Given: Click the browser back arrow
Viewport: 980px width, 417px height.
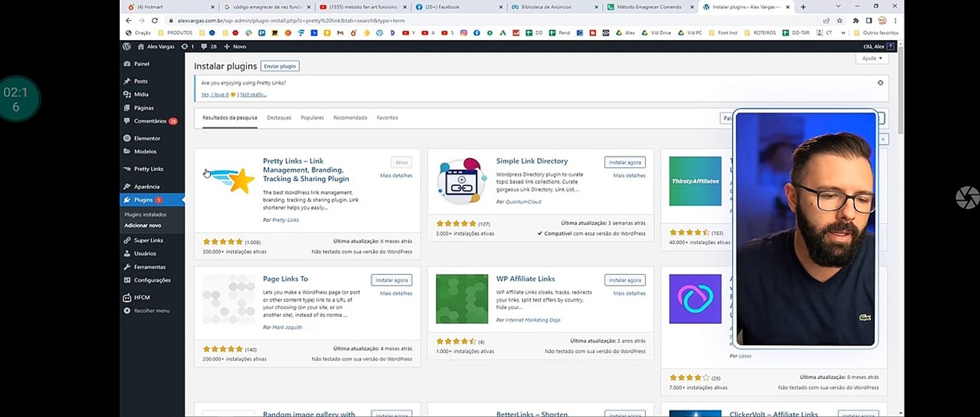Looking at the screenshot, I should (x=128, y=20).
